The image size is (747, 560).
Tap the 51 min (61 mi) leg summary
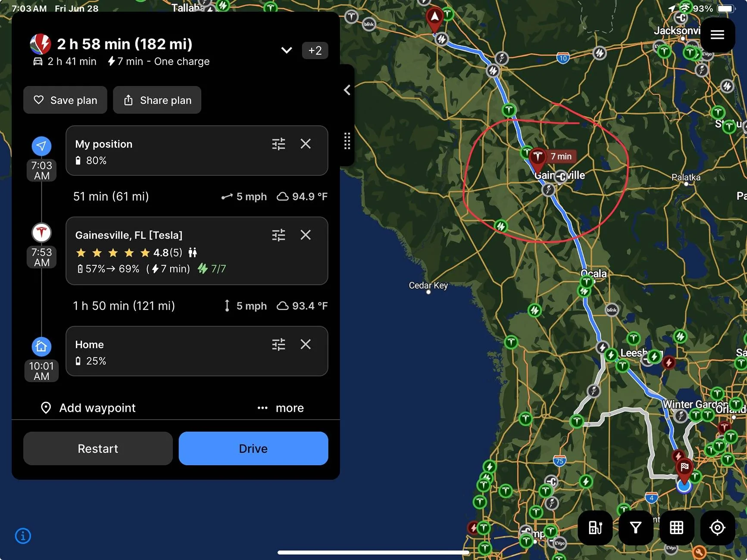click(111, 196)
